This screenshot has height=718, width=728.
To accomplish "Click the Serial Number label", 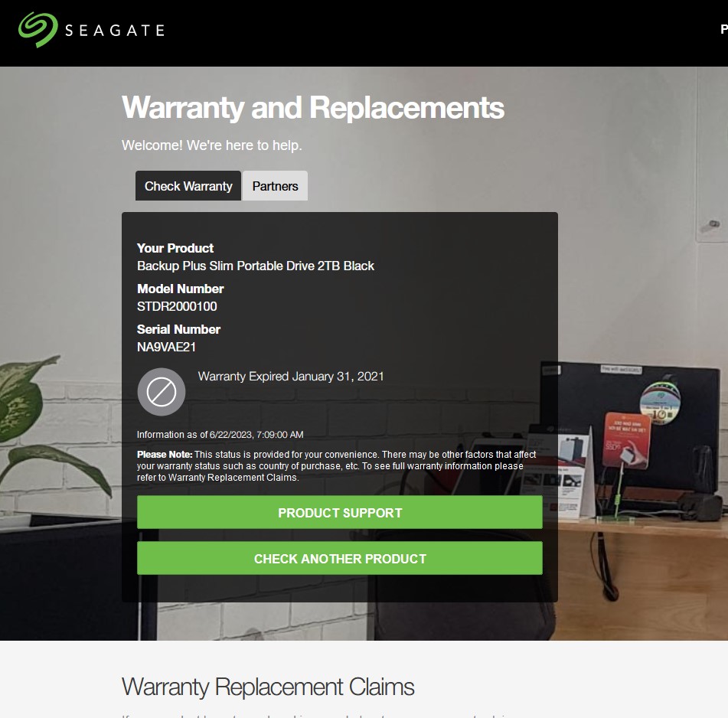I will tap(178, 329).
